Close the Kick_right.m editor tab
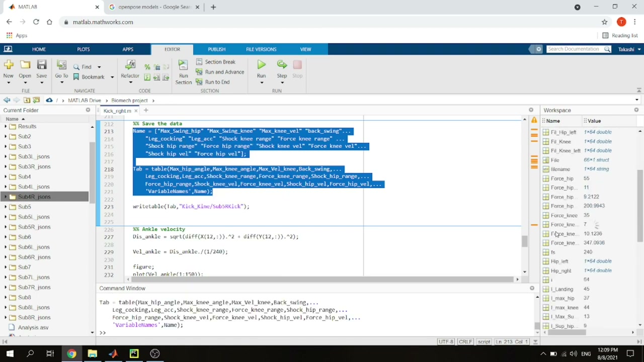 click(x=136, y=111)
